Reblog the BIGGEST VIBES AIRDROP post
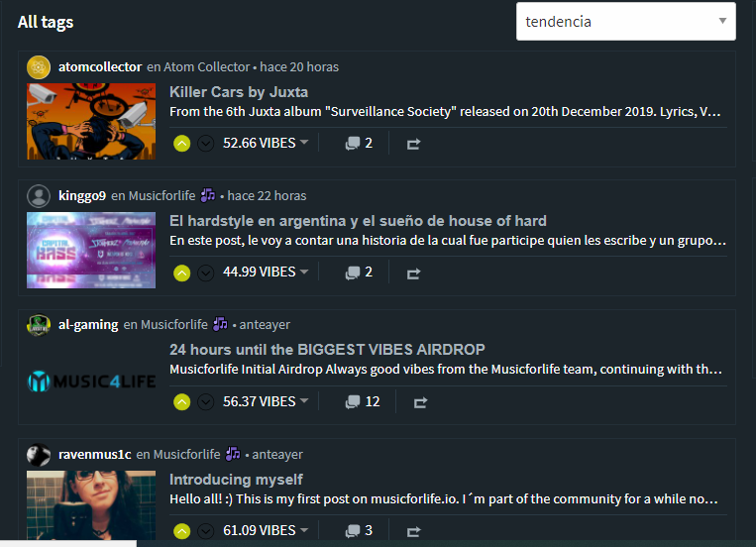Screen dimensions: 756x547 [x=420, y=402]
